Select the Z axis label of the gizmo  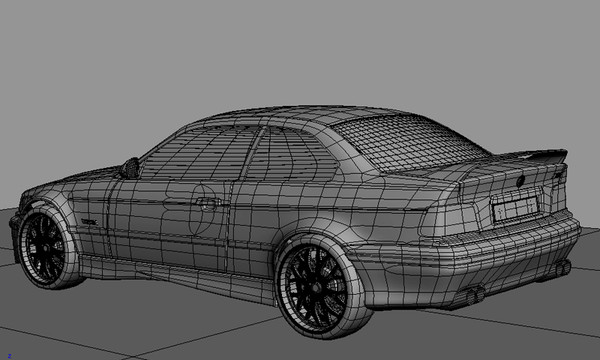[x=10, y=356]
